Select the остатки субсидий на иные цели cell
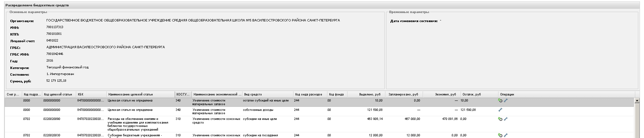 266,100
